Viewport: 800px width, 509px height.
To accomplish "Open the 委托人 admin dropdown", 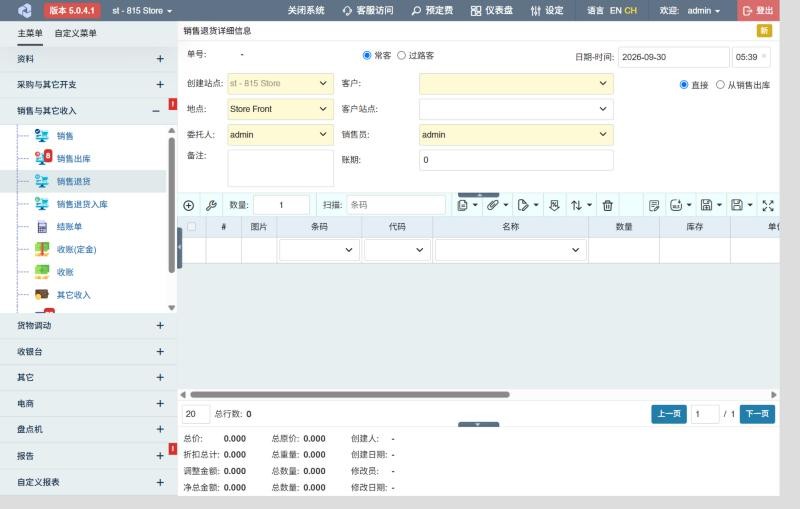I will pyautogui.click(x=280, y=135).
